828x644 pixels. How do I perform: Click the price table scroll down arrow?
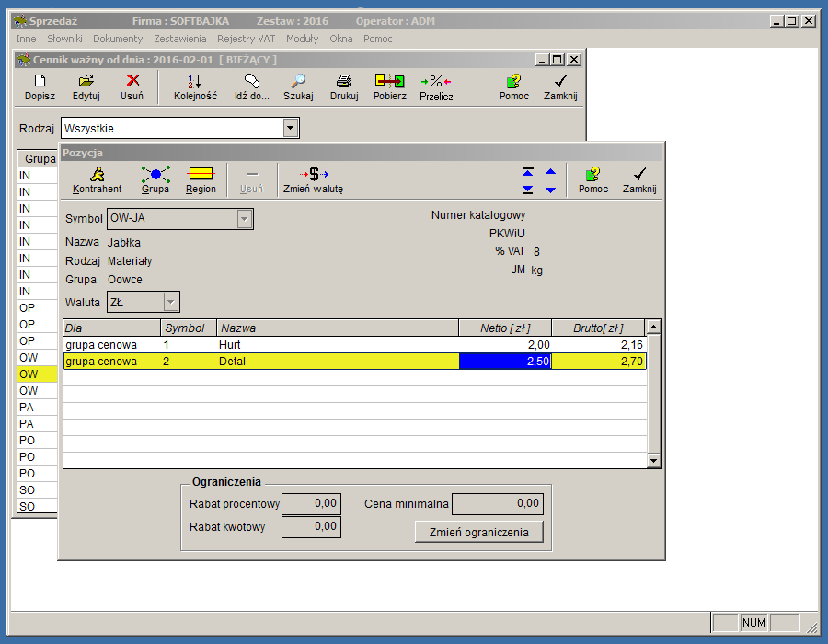[653, 461]
